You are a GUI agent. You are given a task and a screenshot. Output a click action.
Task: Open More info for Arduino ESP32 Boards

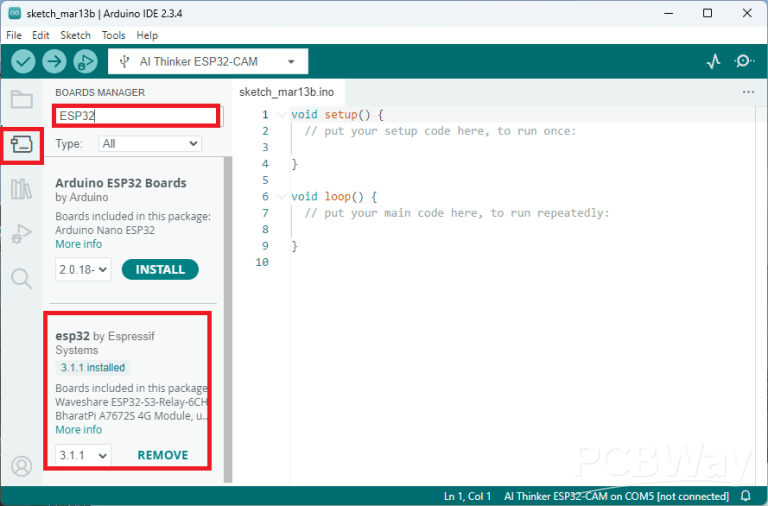point(78,244)
